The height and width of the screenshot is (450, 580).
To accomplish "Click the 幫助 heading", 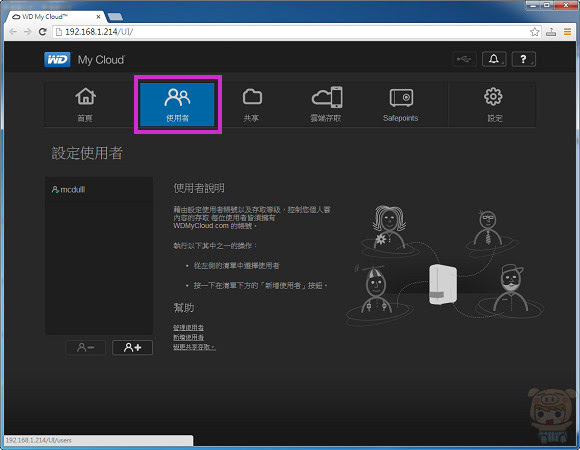I will pos(184,308).
